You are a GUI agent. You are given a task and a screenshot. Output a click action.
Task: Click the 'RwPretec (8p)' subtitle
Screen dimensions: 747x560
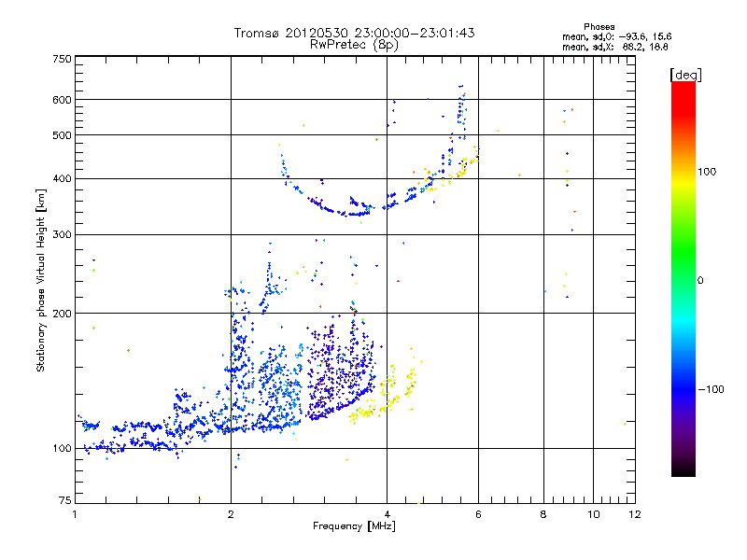coord(354,45)
